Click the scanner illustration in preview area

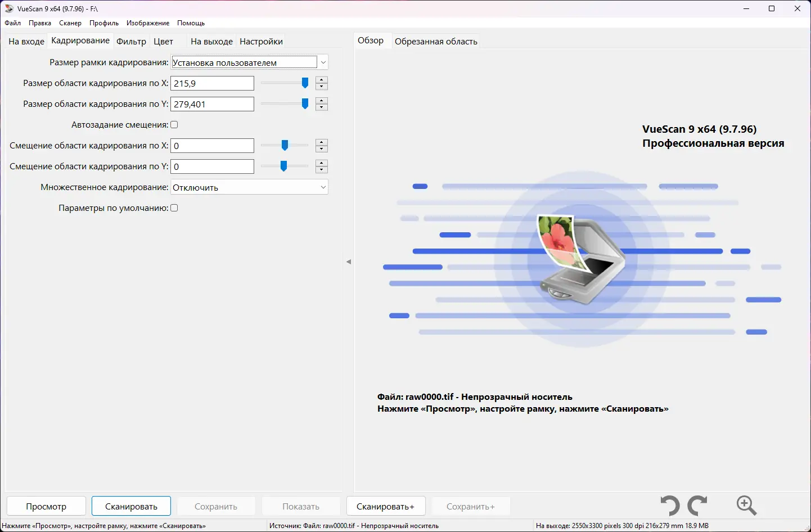coord(582,259)
